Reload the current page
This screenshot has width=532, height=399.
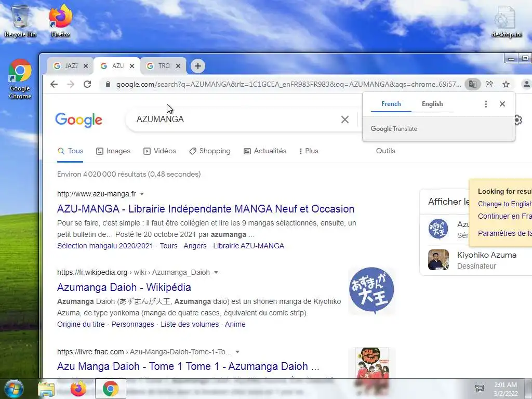[87, 84]
